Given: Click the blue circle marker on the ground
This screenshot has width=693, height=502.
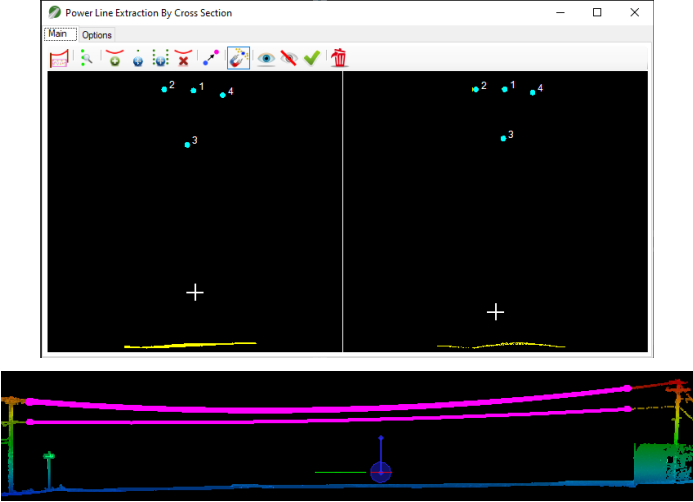Looking at the screenshot, I should click(x=380, y=472).
